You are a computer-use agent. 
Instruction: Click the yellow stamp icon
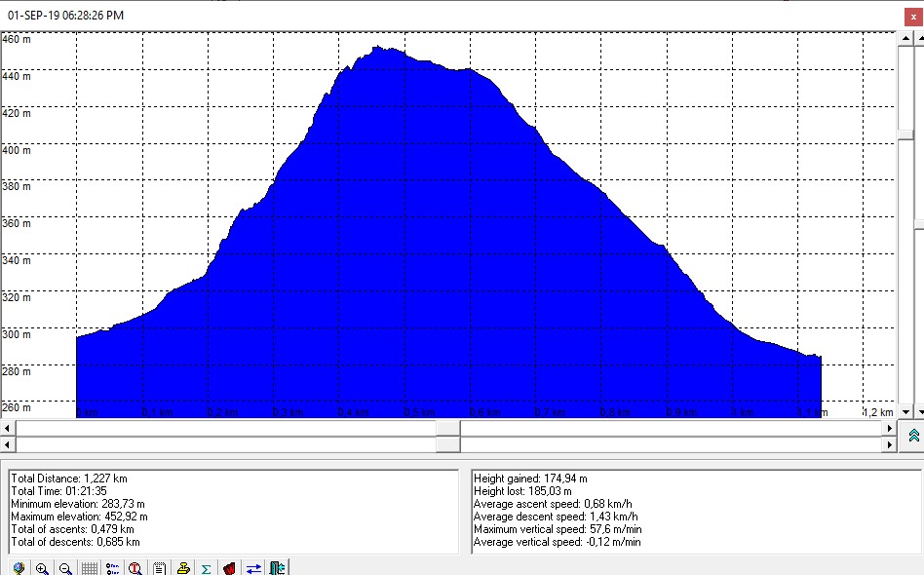182,568
